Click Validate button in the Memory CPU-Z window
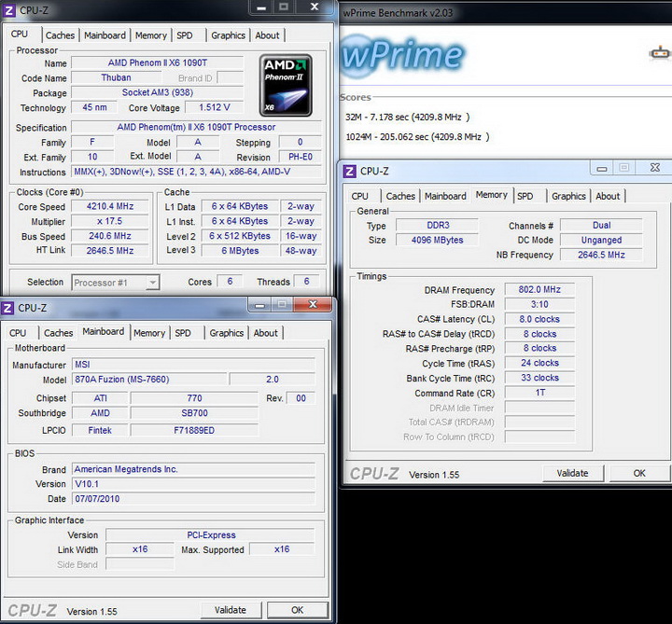Image resolution: width=672 pixels, height=624 pixels. (x=572, y=473)
